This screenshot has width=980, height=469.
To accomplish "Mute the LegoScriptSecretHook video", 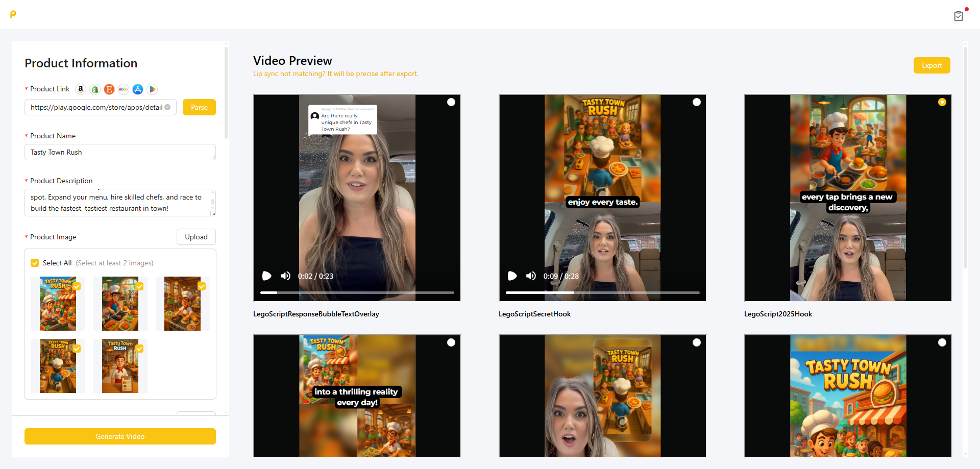I will (531, 276).
